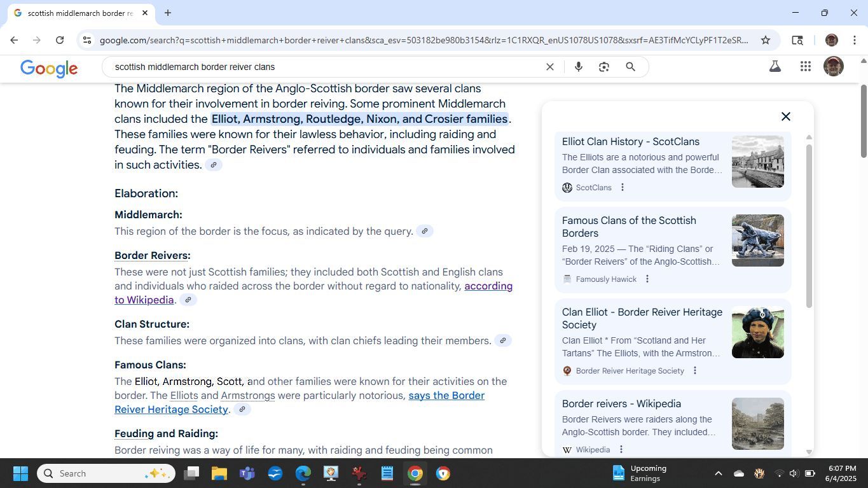The width and height of the screenshot is (868, 488).
Task: Show hidden system tray icons
Action: 718,473
